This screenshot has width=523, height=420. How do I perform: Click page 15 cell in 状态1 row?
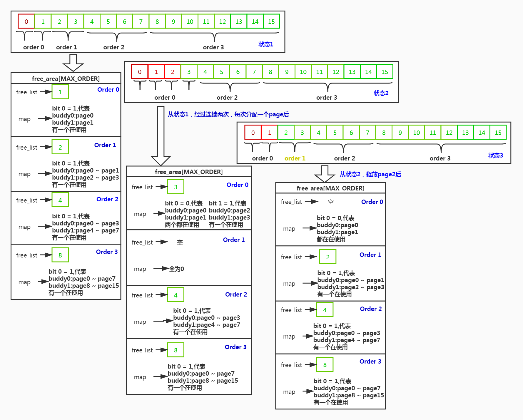(x=271, y=21)
